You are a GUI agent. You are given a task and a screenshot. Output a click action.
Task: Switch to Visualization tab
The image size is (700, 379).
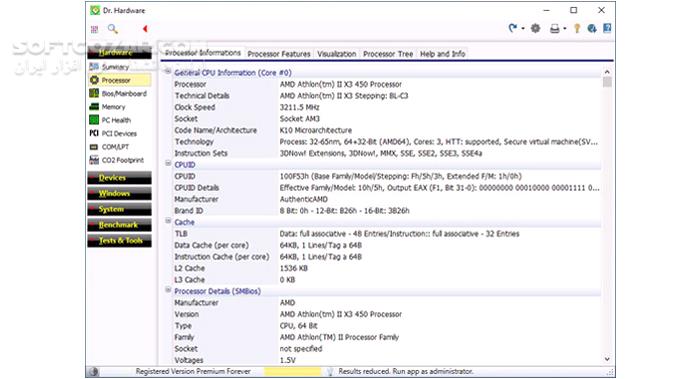(337, 54)
